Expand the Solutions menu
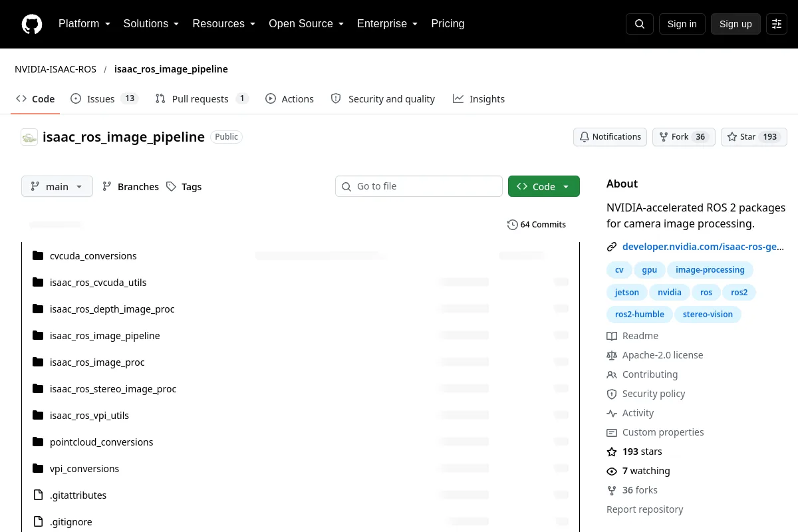 [x=152, y=24]
